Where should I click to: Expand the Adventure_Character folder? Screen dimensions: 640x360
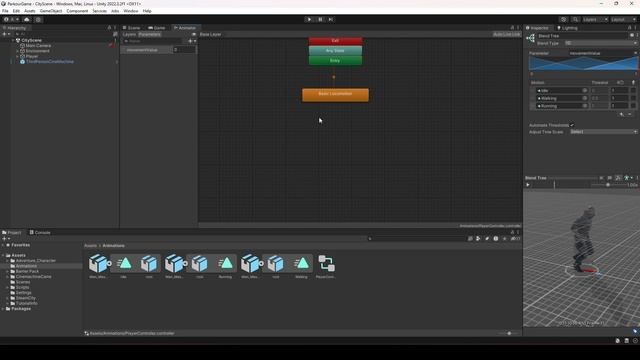pos(7,260)
